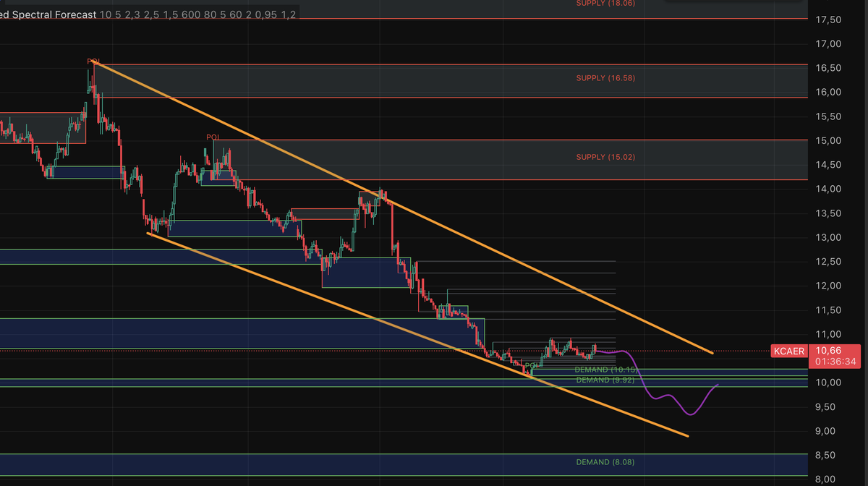
Task: Click the 17,50 price axis label
Action: click(827, 20)
